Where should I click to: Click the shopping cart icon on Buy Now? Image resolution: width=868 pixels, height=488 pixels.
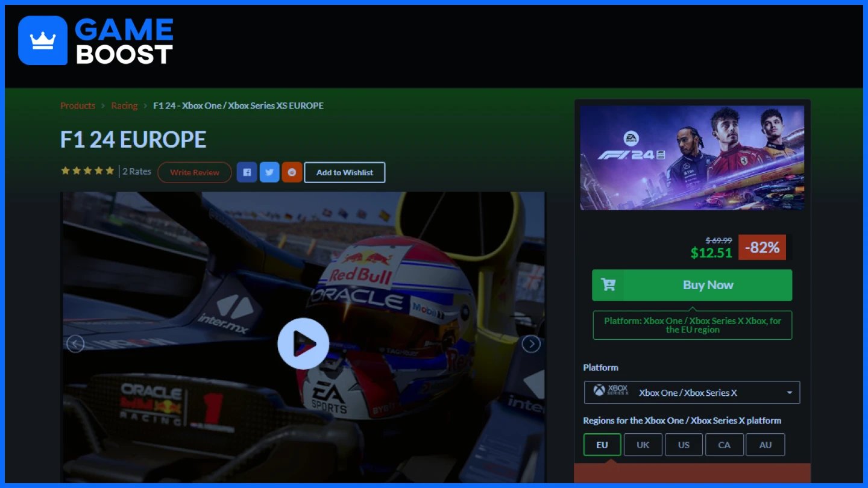tap(608, 285)
